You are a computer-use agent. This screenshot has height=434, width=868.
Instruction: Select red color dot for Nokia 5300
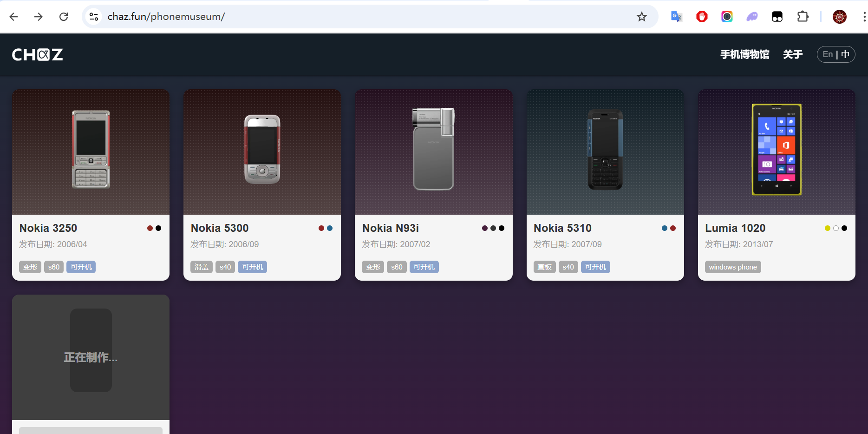click(321, 228)
